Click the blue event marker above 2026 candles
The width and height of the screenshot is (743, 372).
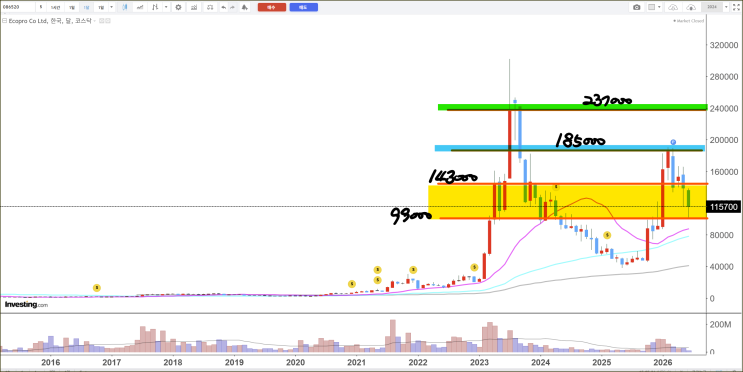pyautogui.click(x=673, y=142)
